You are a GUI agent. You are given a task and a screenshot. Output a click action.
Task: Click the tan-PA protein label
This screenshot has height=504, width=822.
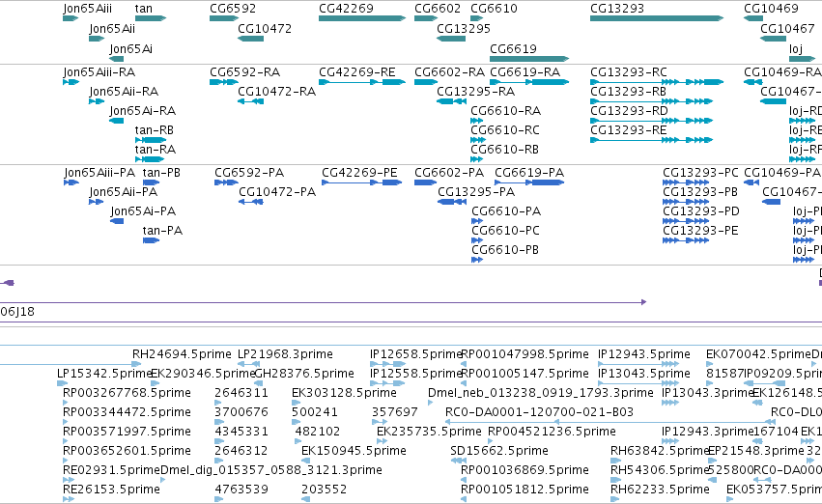click(162, 231)
